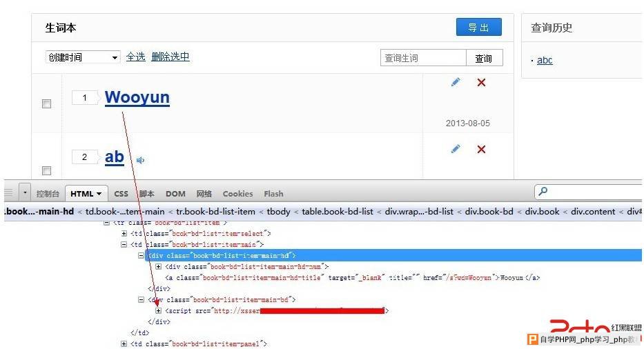Viewport: 644px width, 349px height.
Task: Focus the 查询生词 search field
Action: pyautogui.click(x=423, y=59)
